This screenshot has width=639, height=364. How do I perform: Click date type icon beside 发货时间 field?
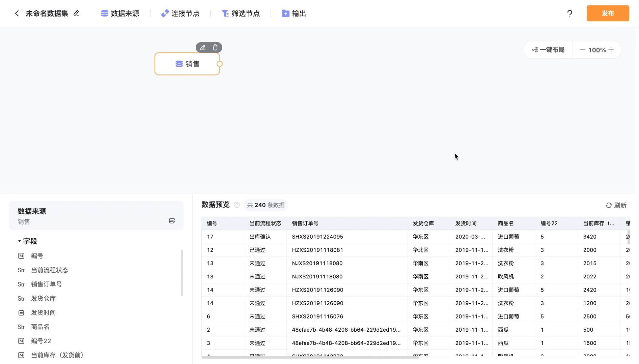pos(21,313)
